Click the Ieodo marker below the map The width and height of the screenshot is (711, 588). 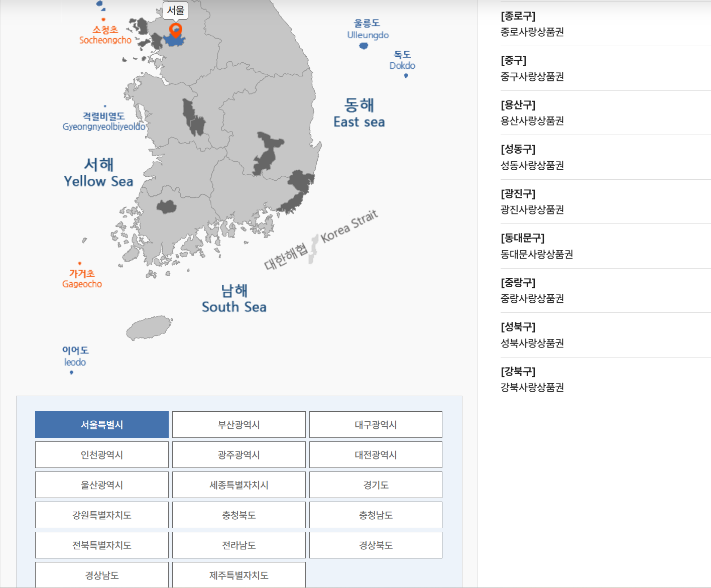click(x=71, y=373)
